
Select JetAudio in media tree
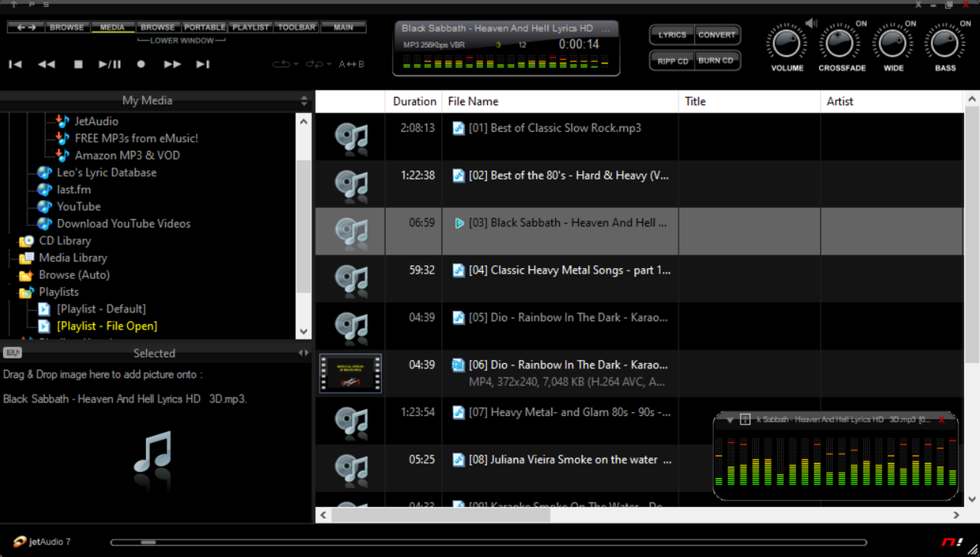coord(96,121)
